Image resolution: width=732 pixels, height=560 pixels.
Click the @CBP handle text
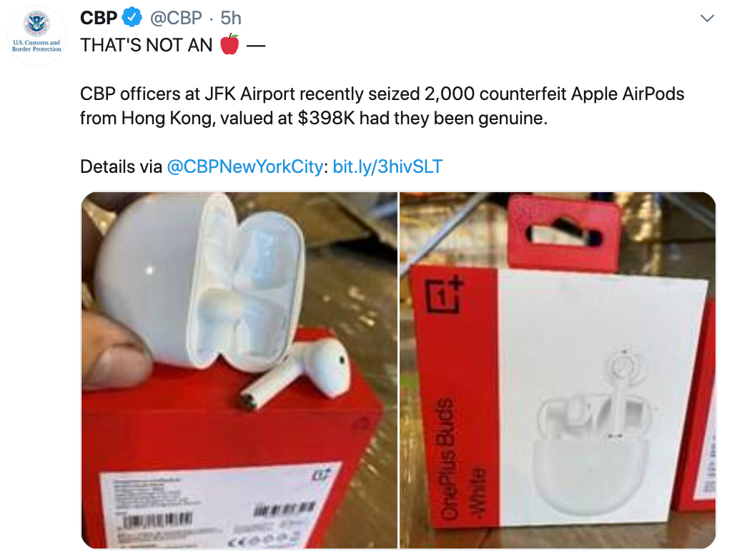coord(176,18)
